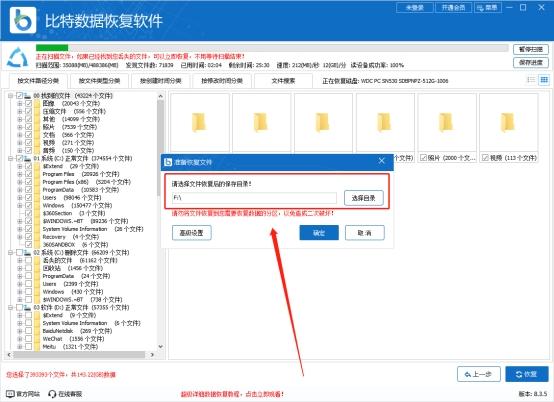Screen dimensions: 554x402
Task: Click the drive icon beside 01 系统 (C:) 正常文件
Action: coord(27,159)
